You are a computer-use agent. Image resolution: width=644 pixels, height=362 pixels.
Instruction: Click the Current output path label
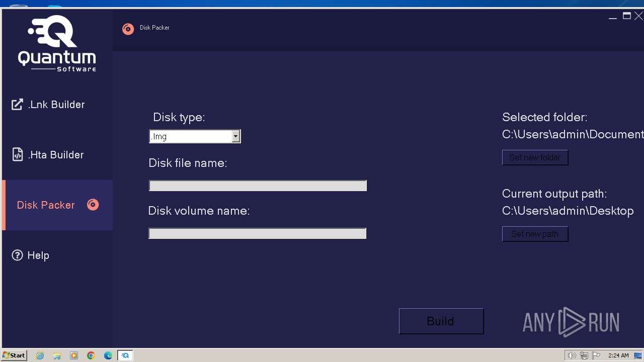click(x=554, y=194)
